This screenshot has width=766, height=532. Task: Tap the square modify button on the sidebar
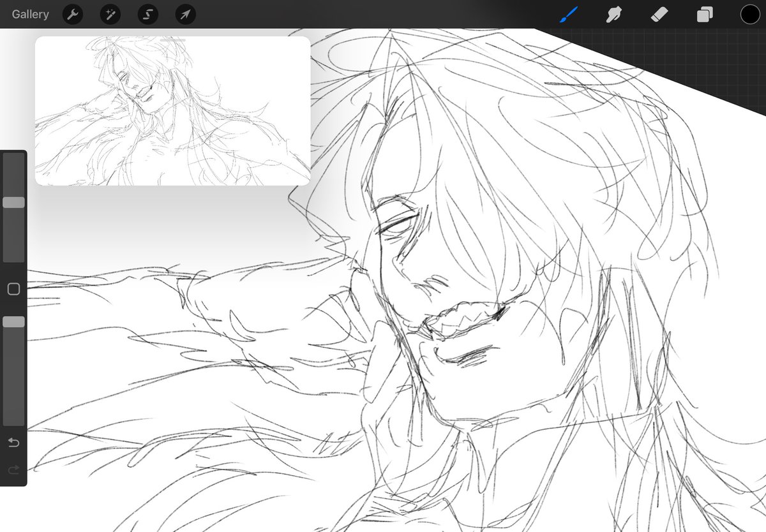13,289
